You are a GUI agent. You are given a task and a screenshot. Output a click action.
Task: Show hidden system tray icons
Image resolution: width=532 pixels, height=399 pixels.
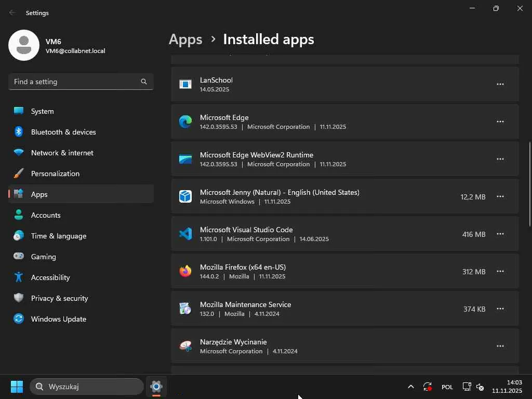(410, 387)
